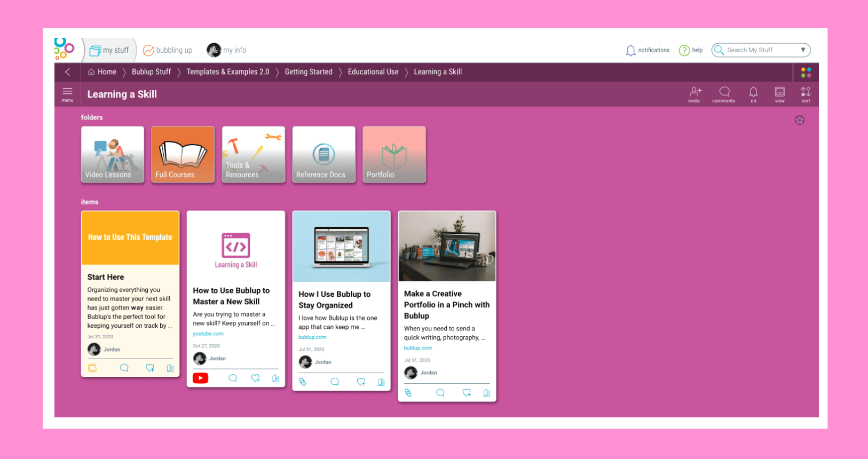Click note type icon on Start Here card

92,368
